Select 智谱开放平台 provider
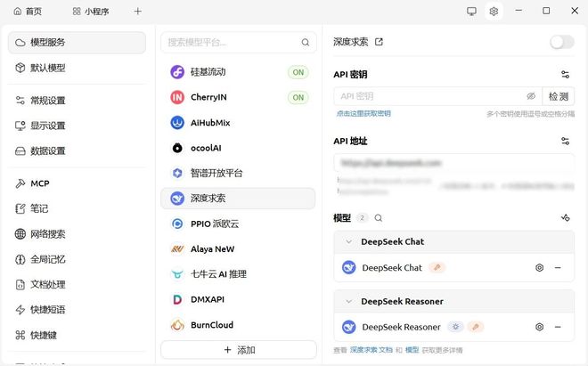 tap(239, 174)
